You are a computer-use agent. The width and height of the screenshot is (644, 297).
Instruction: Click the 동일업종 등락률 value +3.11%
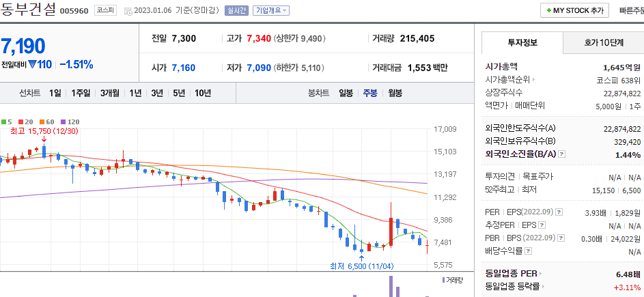pyautogui.click(x=627, y=287)
